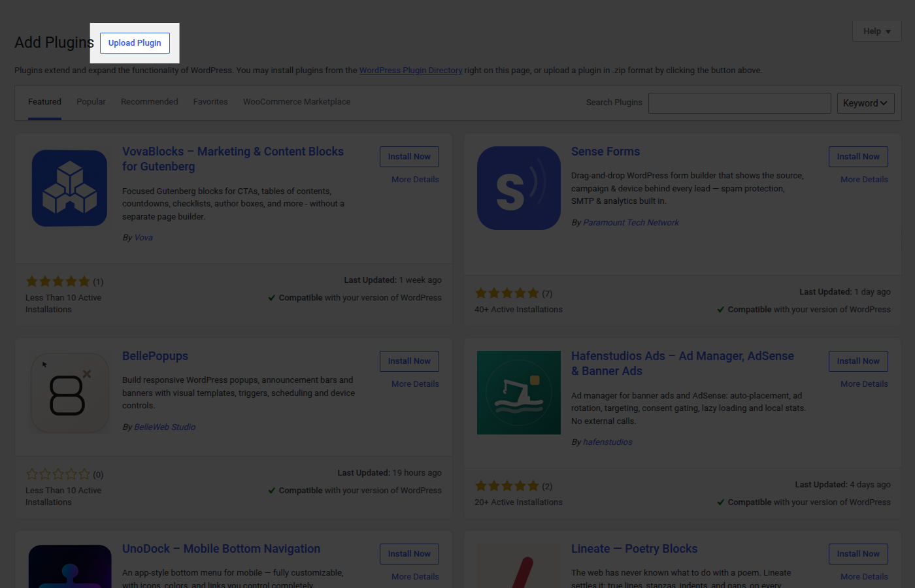This screenshot has width=915, height=588.
Task: Select the text '20+ Active Installations'
Action: [x=518, y=502]
